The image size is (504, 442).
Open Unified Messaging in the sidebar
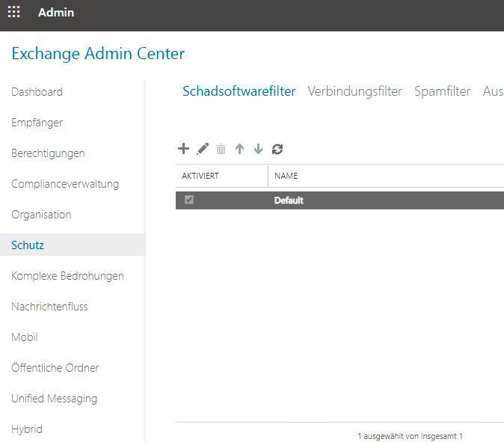pos(55,399)
